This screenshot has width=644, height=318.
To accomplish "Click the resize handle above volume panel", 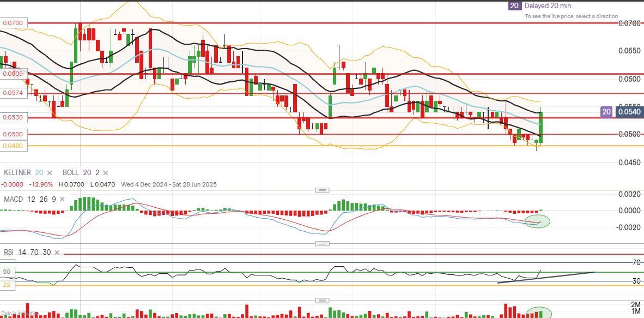I will point(322,301).
